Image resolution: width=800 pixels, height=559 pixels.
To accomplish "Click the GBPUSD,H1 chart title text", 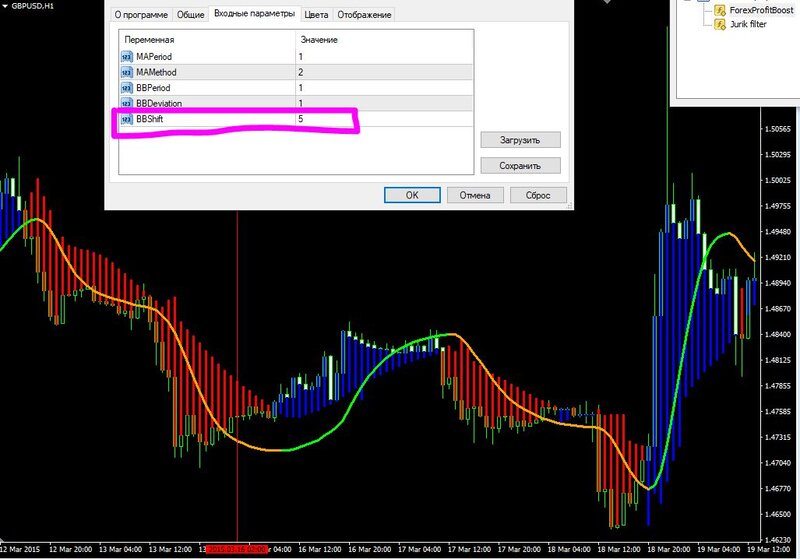I will pos(32,6).
